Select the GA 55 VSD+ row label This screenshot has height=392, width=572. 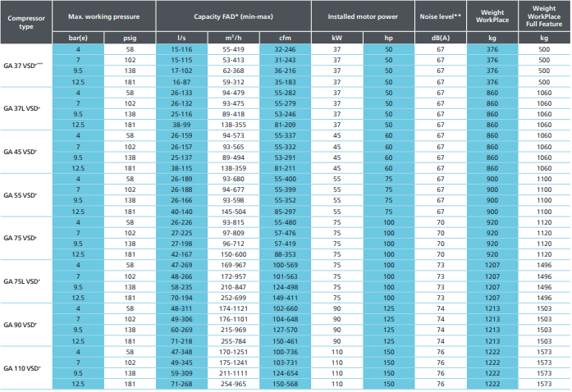21,195
